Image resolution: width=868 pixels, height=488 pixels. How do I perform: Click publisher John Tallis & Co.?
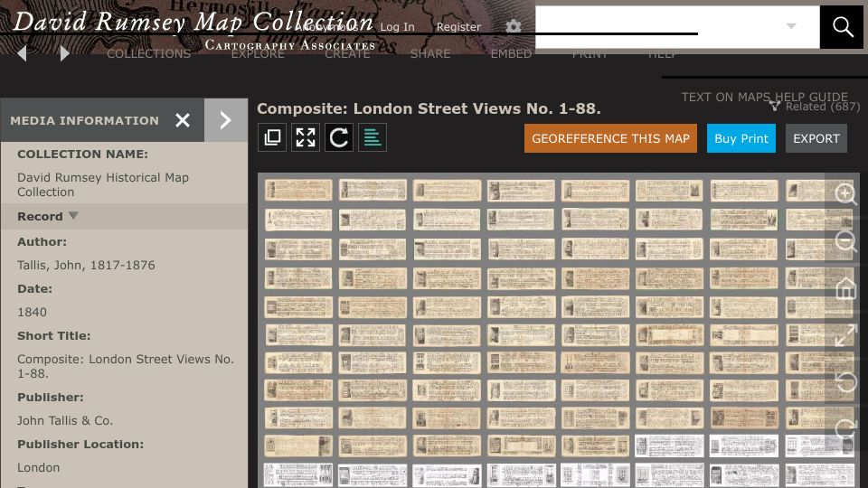point(65,420)
